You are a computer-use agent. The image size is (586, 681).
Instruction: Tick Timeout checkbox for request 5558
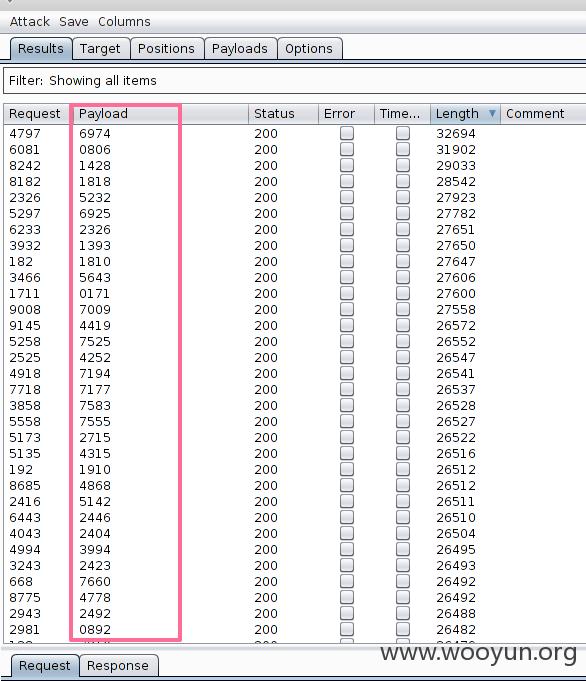pyautogui.click(x=403, y=421)
